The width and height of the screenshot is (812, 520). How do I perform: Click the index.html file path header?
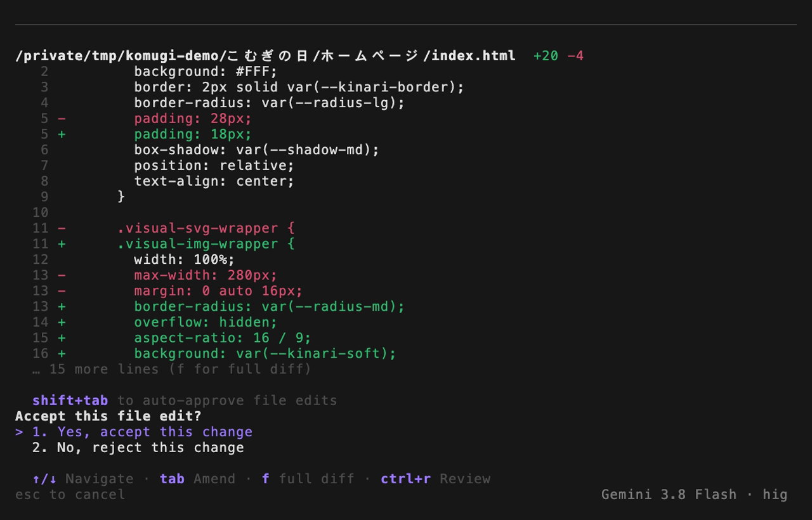point(265,56)
